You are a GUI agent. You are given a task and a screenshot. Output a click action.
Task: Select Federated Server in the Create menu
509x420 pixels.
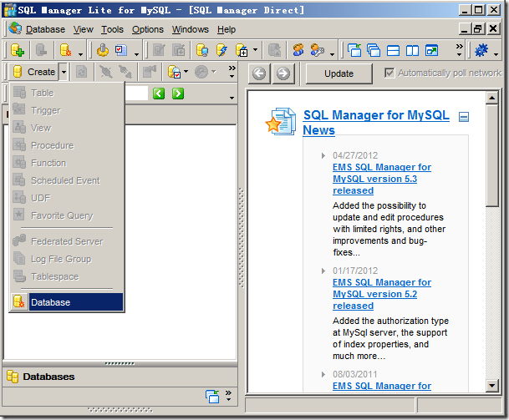tap(67, 241)
